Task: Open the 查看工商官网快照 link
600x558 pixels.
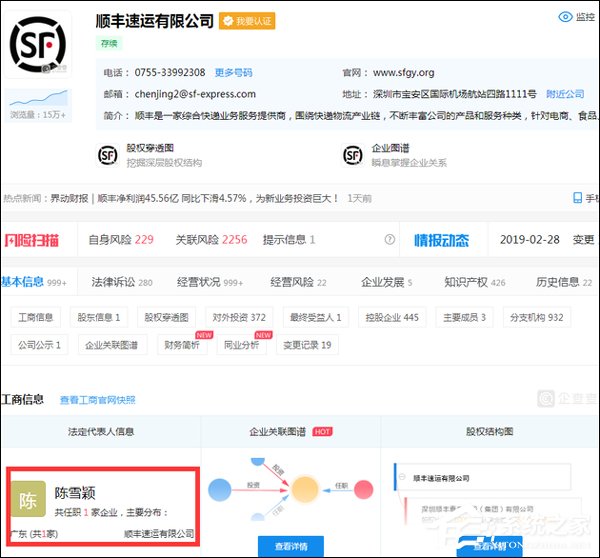Action: point(98,400)
